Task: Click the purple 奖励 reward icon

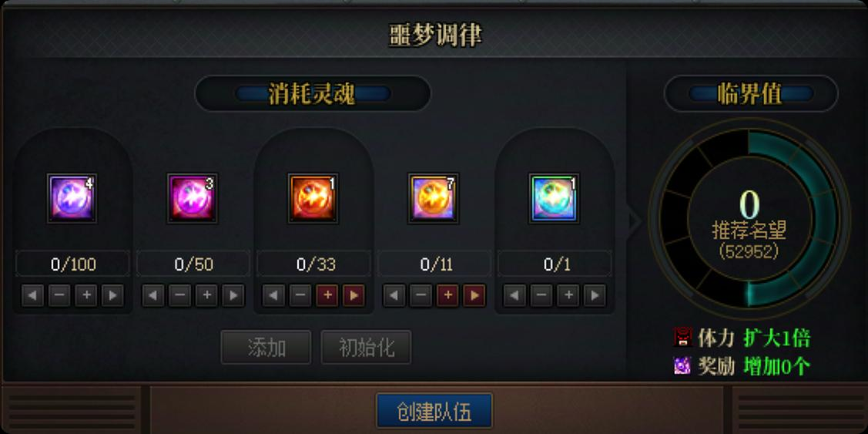Action: tap(682, 365)
